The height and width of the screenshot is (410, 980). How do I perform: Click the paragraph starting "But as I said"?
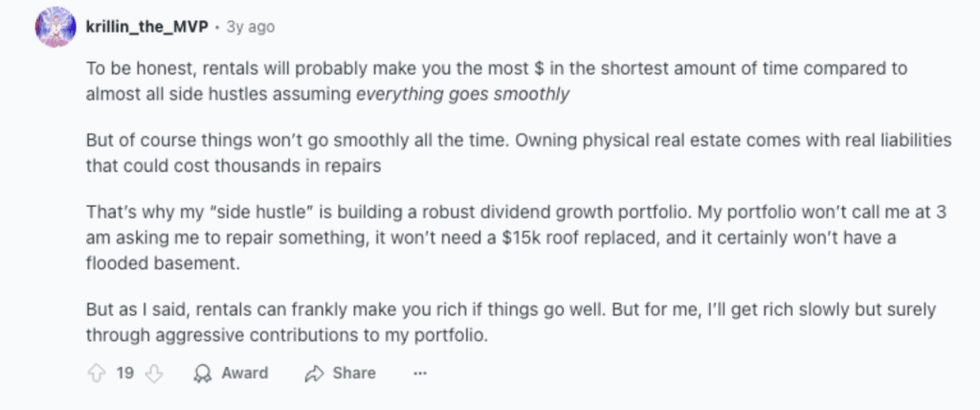[x=511, y=323]
